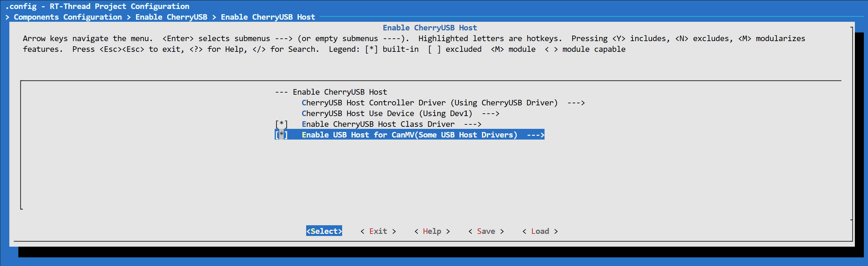Expand the CanMV USB Host Drivers submenu arrow
Image resolution: width=868 pixels, height=266 pixels.
click(x=536, y=135)
